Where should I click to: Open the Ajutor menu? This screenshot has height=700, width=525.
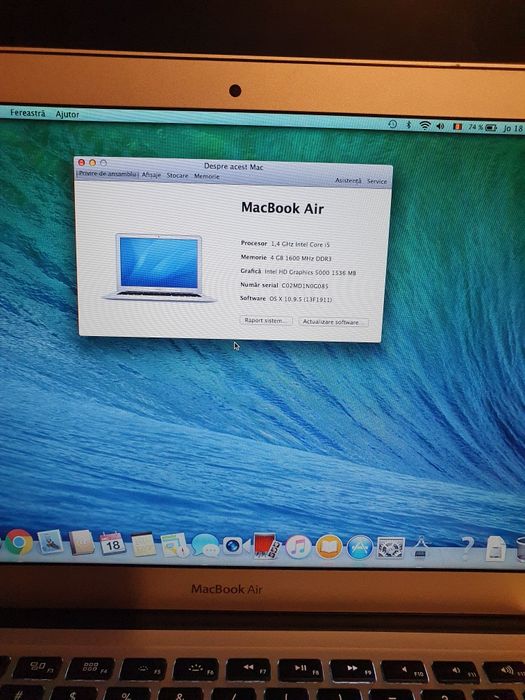[67, 114]
